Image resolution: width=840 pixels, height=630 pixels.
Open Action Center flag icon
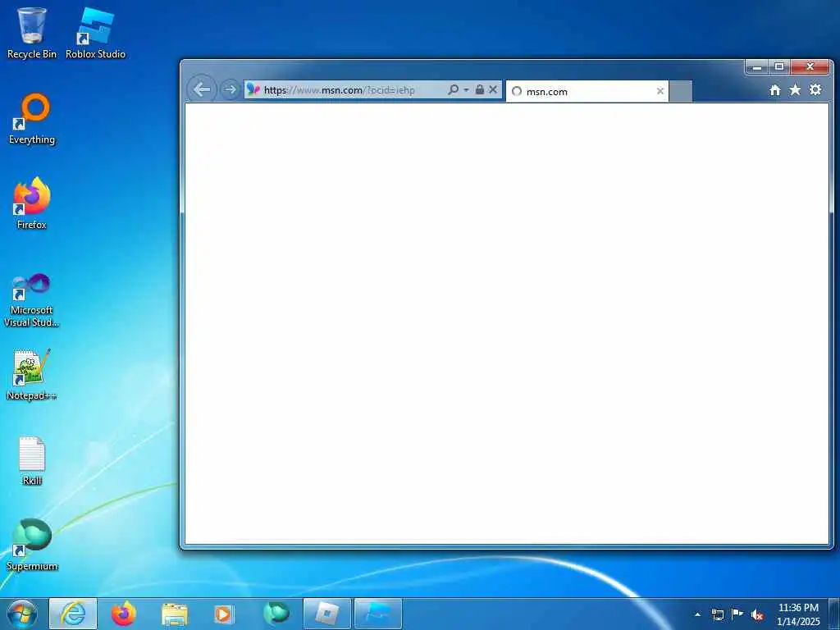[x=737, y=614]
